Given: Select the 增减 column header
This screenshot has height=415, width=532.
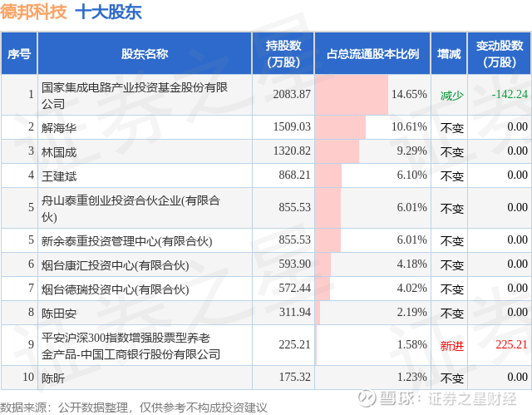Looking at the screenshot, I should point(449,53).
